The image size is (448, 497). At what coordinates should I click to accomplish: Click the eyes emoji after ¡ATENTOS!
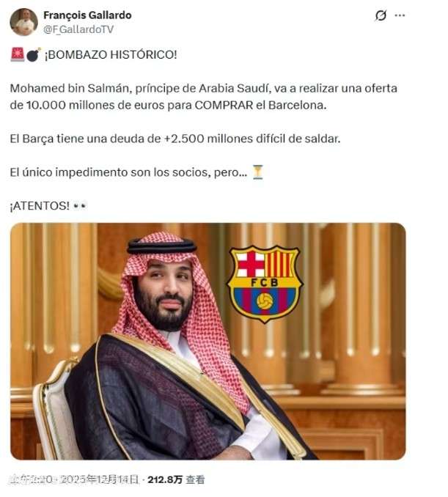(79, 206)
